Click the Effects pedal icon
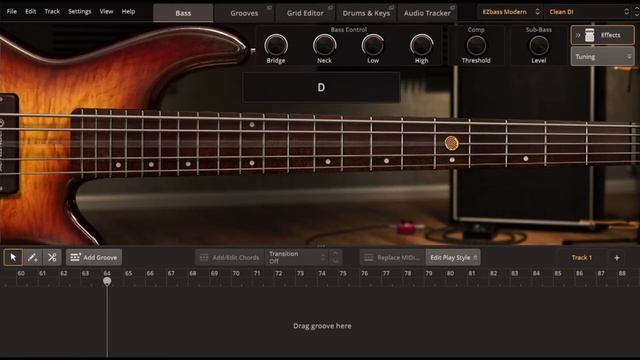The height and width of the screenshot is (360, 640). [x=589, y=35]
